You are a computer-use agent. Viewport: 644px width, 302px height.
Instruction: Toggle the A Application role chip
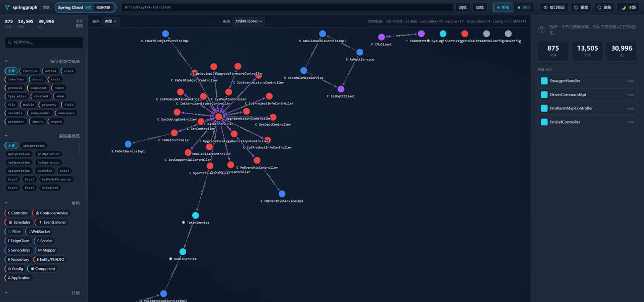(19, 278)
